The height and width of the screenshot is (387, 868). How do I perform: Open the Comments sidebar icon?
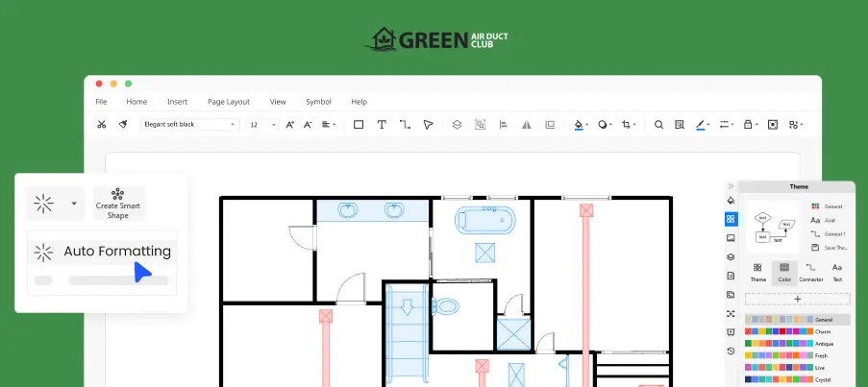pyautogui.click(x=731, y=332)
